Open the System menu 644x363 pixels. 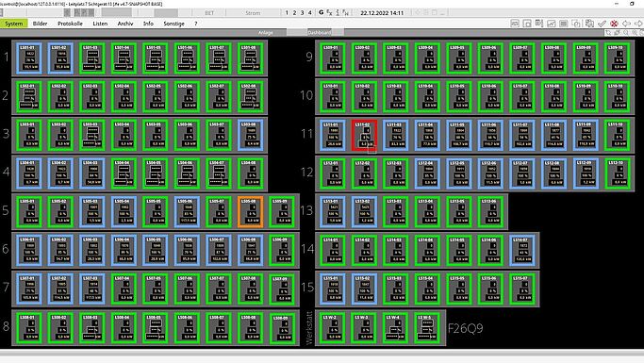tap(14, 24)
